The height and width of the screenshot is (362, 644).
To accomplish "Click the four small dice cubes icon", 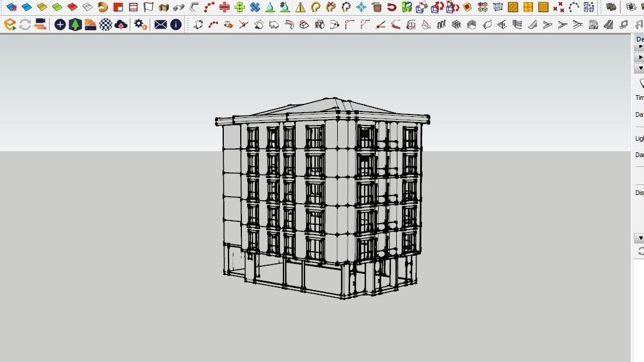I will (x=483, y=7).
